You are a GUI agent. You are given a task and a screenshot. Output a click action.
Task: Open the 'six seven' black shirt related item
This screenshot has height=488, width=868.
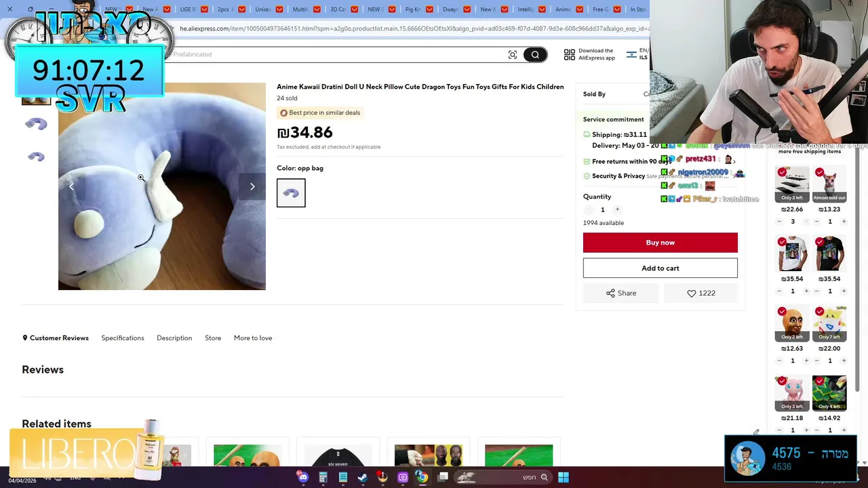(x=338, y=455)
